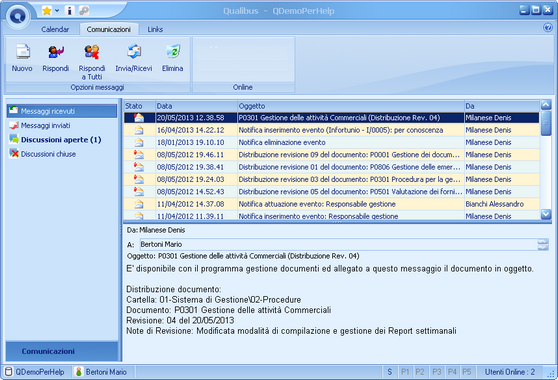This screenshot has height=380, width=558.
Task: Sort by the Oggetto column header
Action: 351,106
